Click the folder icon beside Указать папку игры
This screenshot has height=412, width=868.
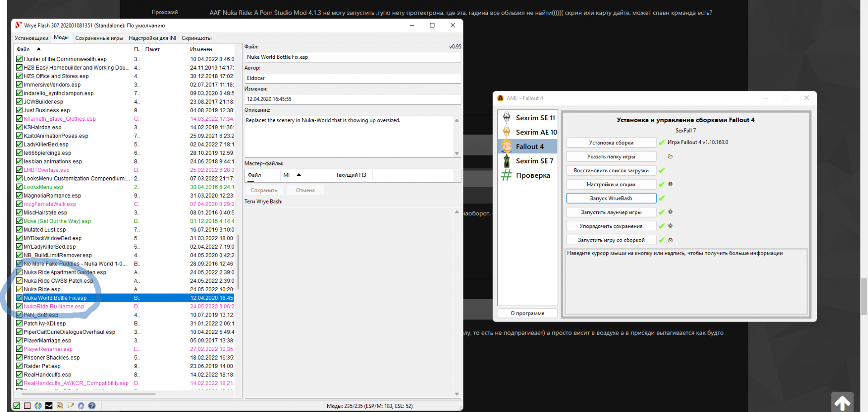click(670, 156)
